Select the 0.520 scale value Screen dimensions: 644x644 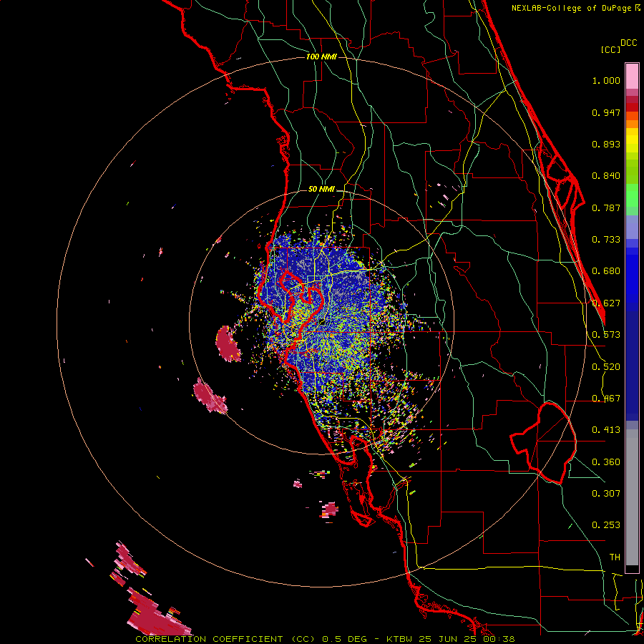point(606,367)
